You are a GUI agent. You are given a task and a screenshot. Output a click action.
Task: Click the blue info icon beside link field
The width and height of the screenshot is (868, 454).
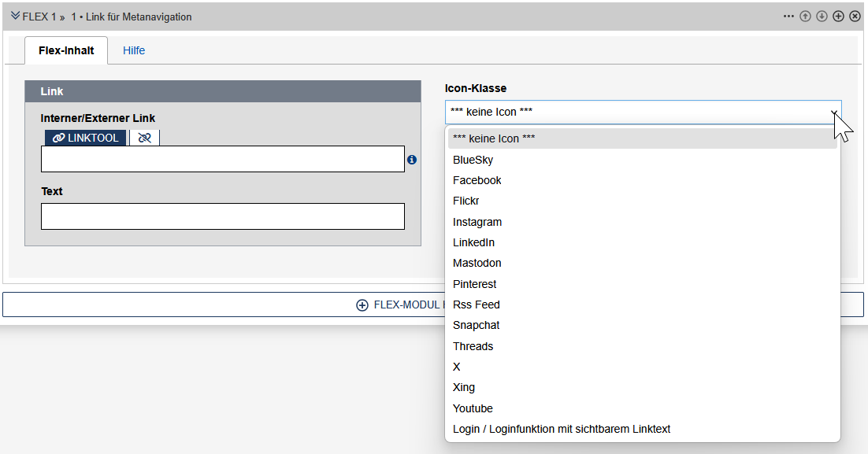tap(412, 160)
